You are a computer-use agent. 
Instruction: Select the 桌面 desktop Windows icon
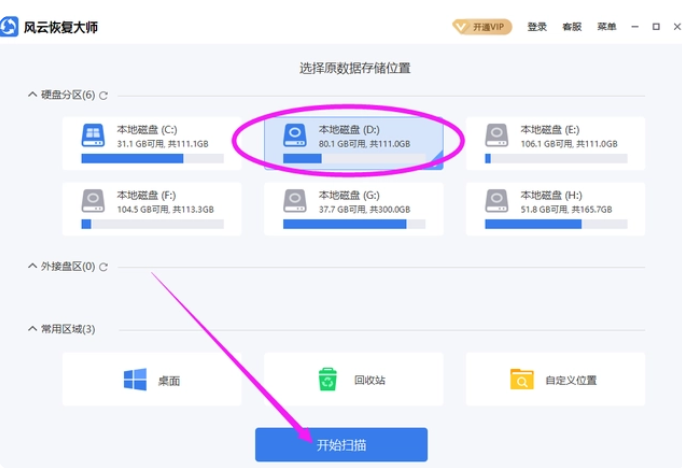click(135, 380)
